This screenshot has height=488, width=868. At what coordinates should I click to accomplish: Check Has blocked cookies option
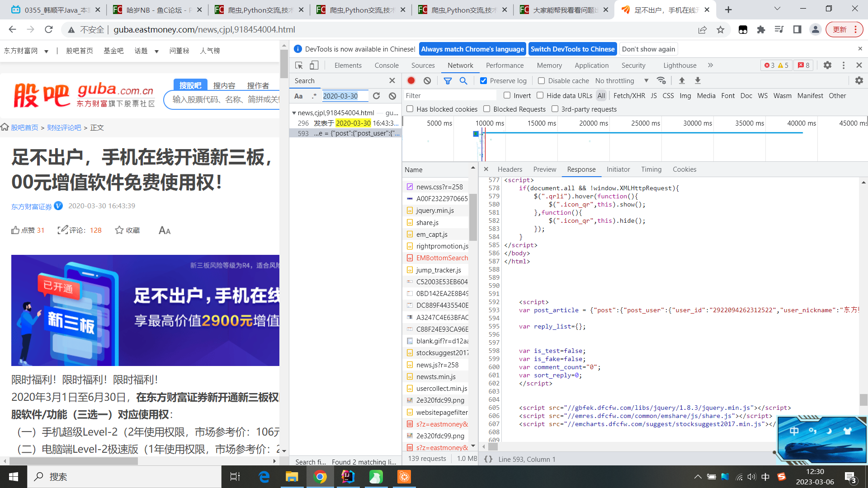pos(410,109)
